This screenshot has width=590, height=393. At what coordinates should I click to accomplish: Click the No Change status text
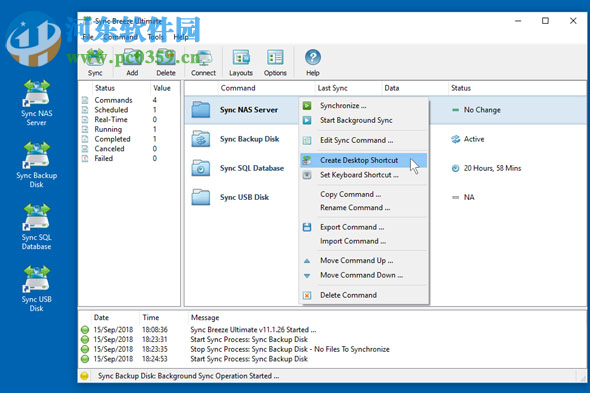tap(482, 110)
